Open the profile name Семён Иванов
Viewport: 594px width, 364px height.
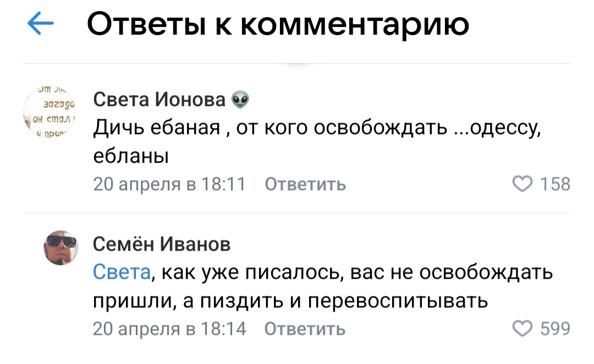(162, 244)
